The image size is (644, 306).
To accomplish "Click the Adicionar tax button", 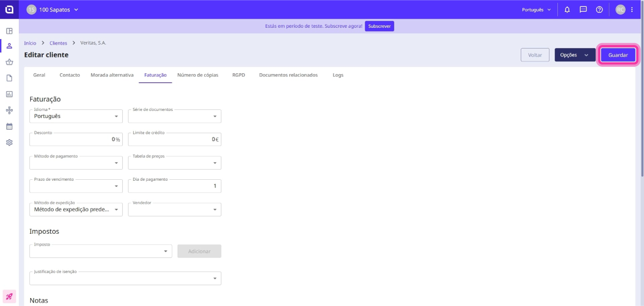I will pyautogui.click(x=199, y=251).
